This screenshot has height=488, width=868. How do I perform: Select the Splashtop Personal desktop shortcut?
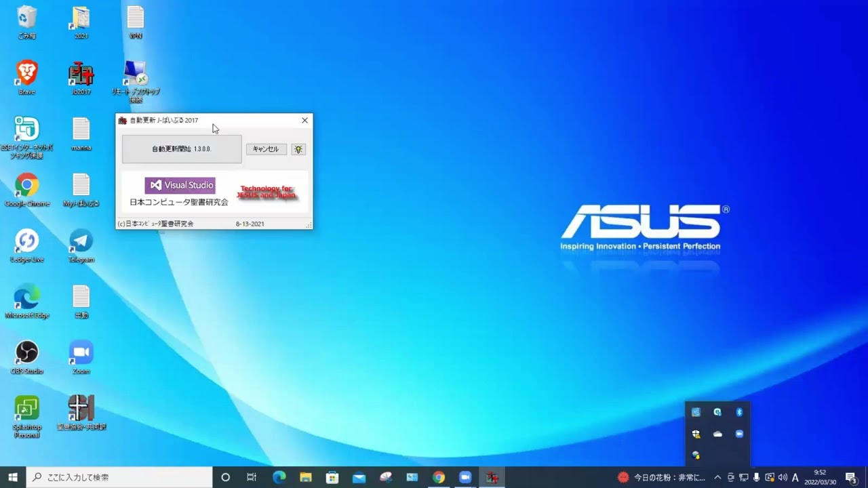click(x=27, y=417)
